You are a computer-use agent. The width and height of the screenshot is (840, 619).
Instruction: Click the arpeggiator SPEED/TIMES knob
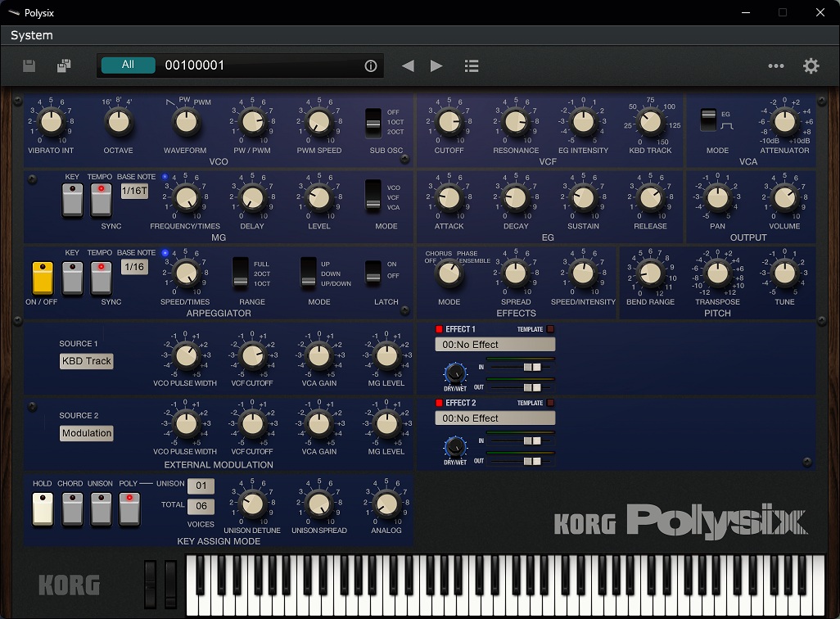click(185, 273)
